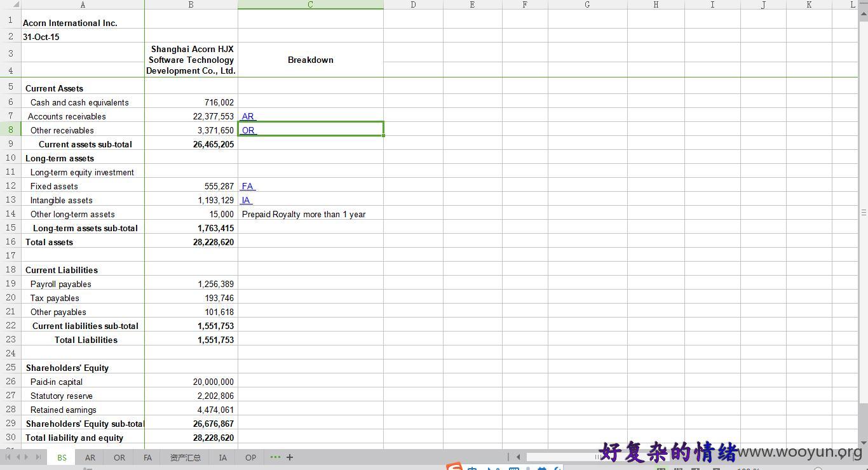Open the OR sheet tab
The height and width of the screenshot is (470, 868).
pyautogui.click(x=119, y=457)
